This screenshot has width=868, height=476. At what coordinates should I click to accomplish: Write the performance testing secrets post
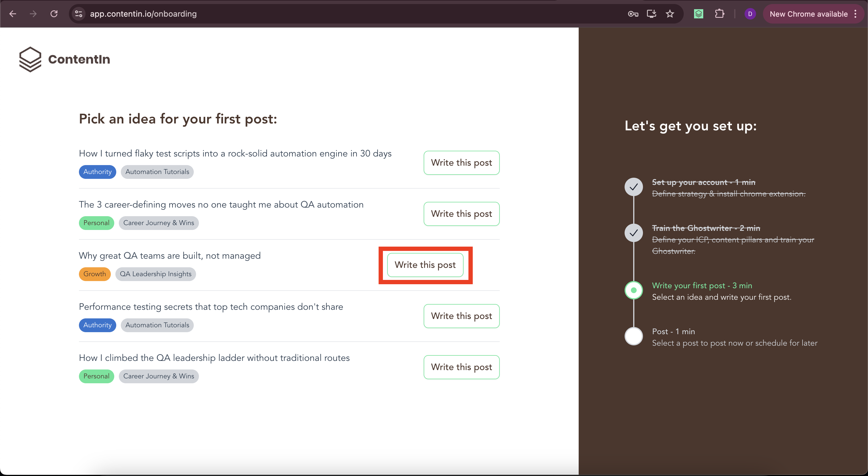click(x=461, y=316)
